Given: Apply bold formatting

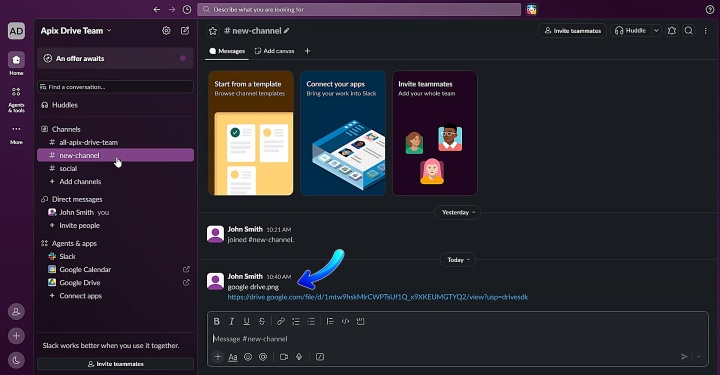Looking at the screenshot, I should click(x=217, y=321).
